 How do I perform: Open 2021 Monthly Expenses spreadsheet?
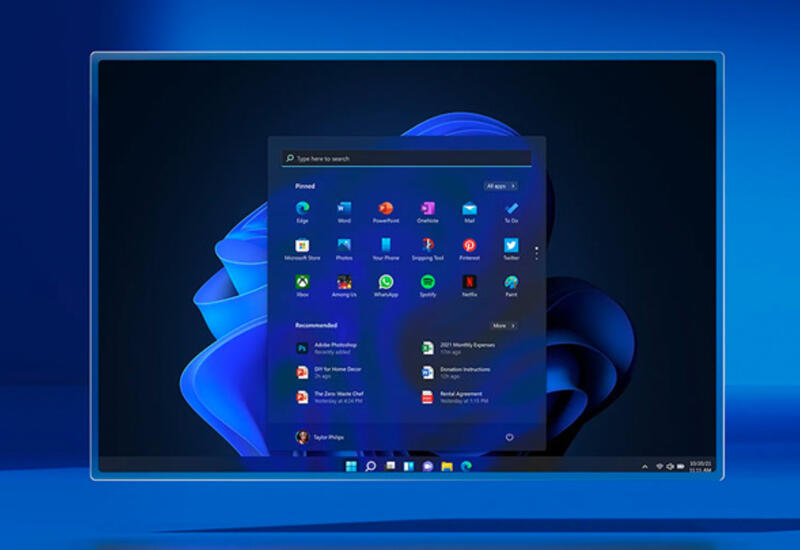[458, 348]
